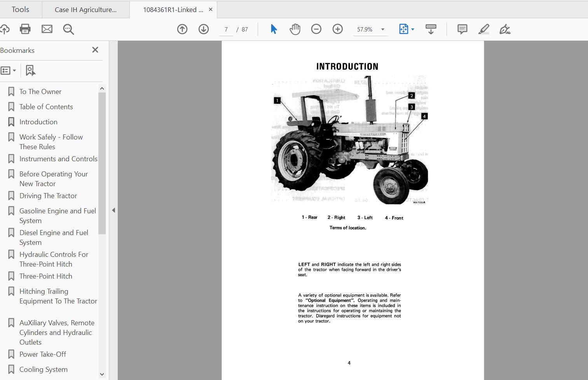
Task: Switch to Case IH Agriculture tab
Action: coord(86,9)
